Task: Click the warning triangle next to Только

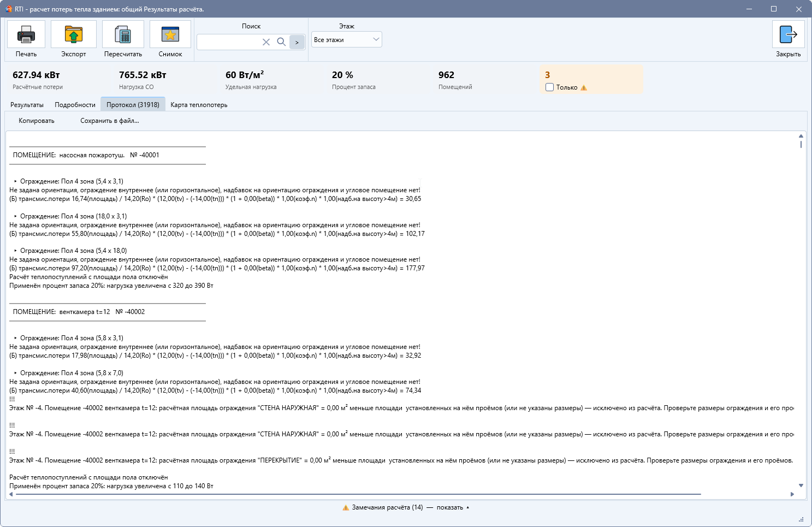Action: point(584,87)
